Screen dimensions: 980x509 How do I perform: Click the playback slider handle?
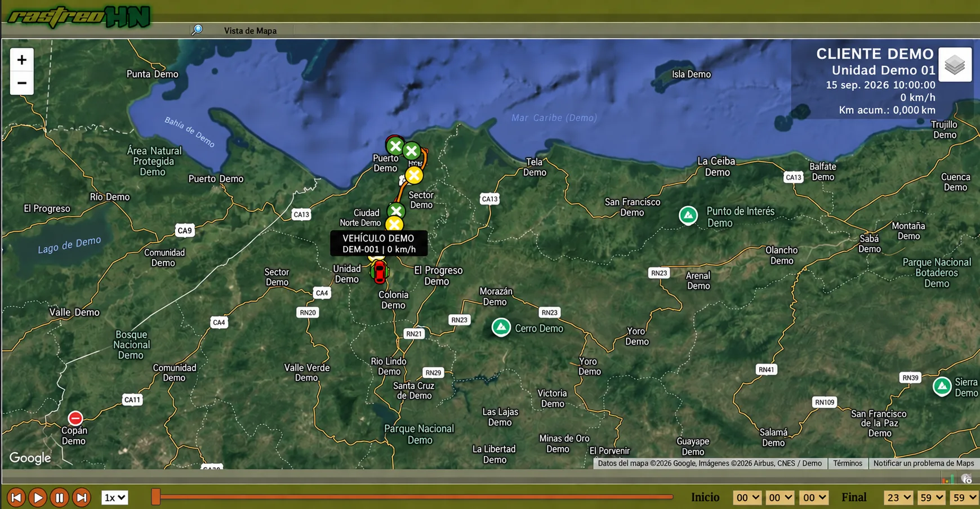click(x=156, y=497)
